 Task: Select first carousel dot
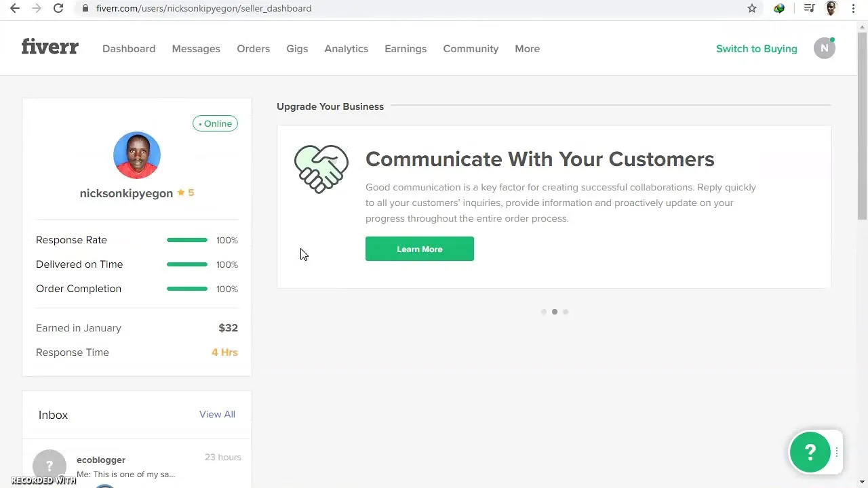point(544,312)
